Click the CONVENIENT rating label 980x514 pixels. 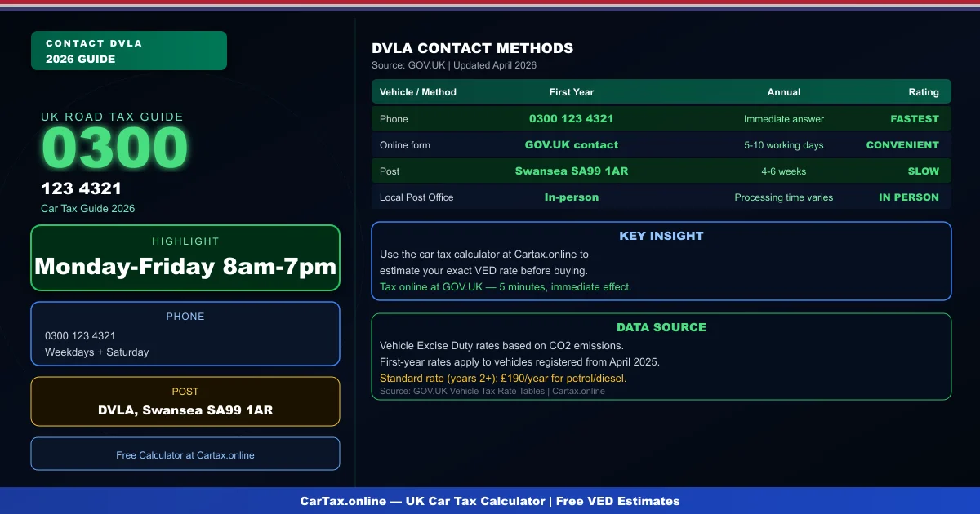903,144
